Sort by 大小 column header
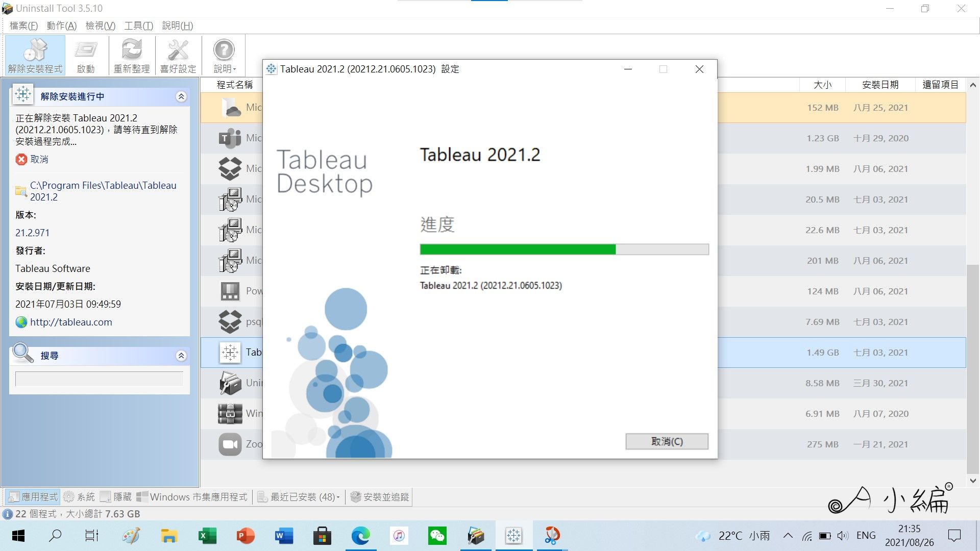This screenshot has width=980, height=551. coord(822,85)
